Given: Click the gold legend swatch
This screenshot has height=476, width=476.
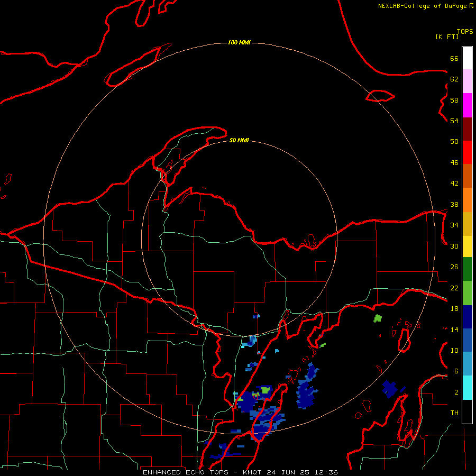Looking at the screenshot, I should [x=467, y=224].
